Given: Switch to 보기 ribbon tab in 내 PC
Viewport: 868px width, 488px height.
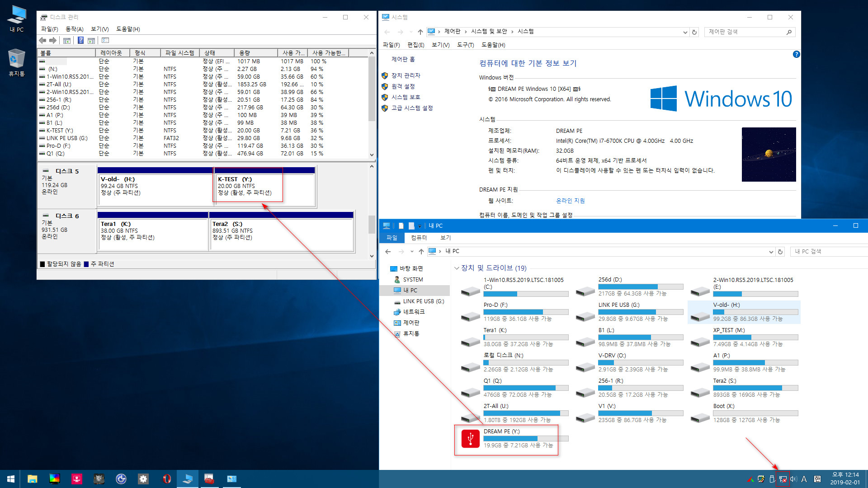Looking at the screenshot, I should coord(446,238).
